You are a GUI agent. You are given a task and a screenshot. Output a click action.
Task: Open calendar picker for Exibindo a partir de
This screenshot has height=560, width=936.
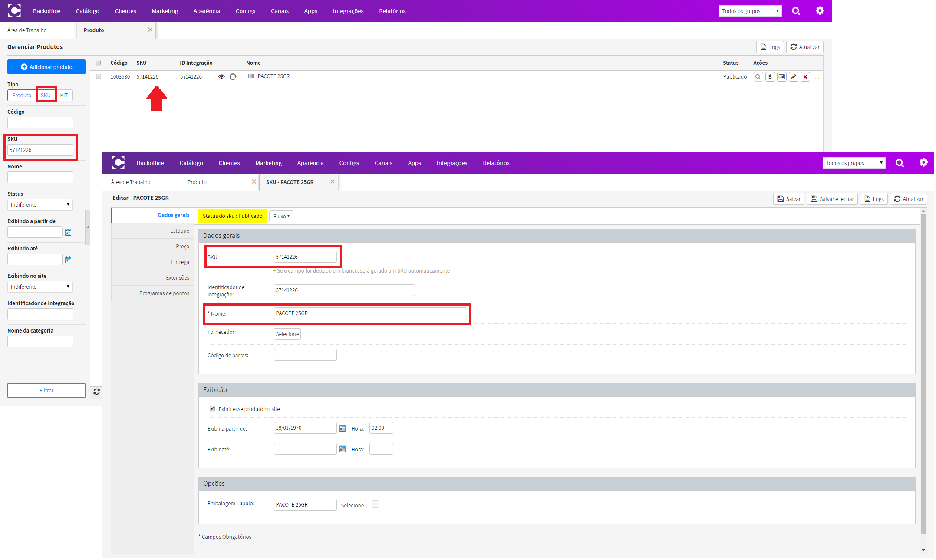pyautogui.click(x=68, y=232)
